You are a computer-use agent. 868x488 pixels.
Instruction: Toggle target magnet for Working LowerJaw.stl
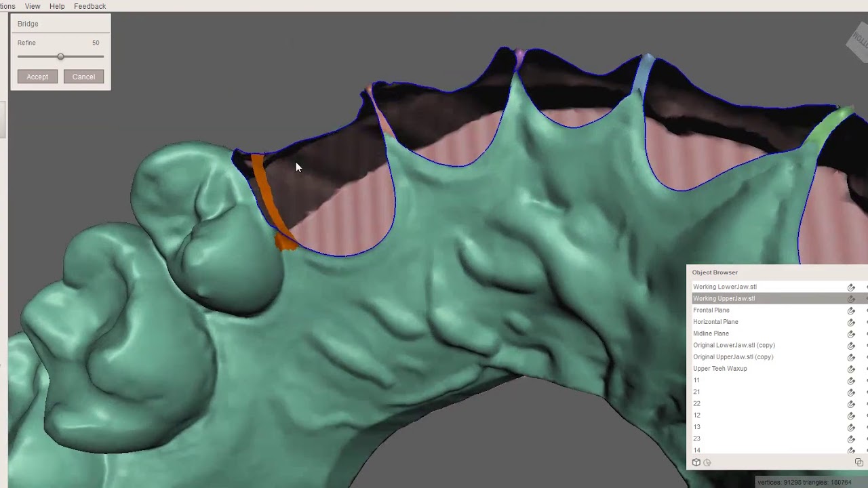(x=851, y=287)
